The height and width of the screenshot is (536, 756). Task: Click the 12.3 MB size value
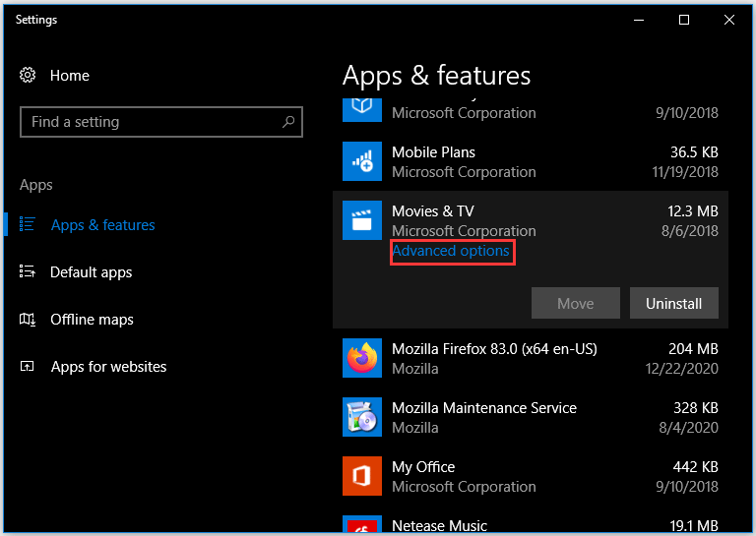[x=693, y=210]
